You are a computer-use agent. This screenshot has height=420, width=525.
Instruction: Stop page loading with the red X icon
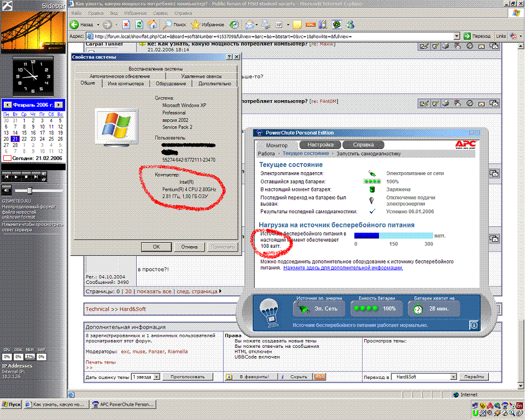(x=126, y=25)
